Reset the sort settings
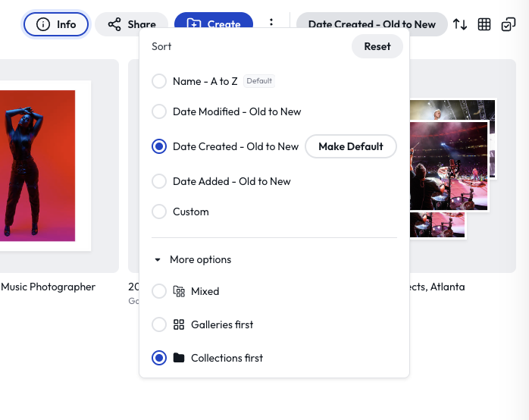 [377, 46]
